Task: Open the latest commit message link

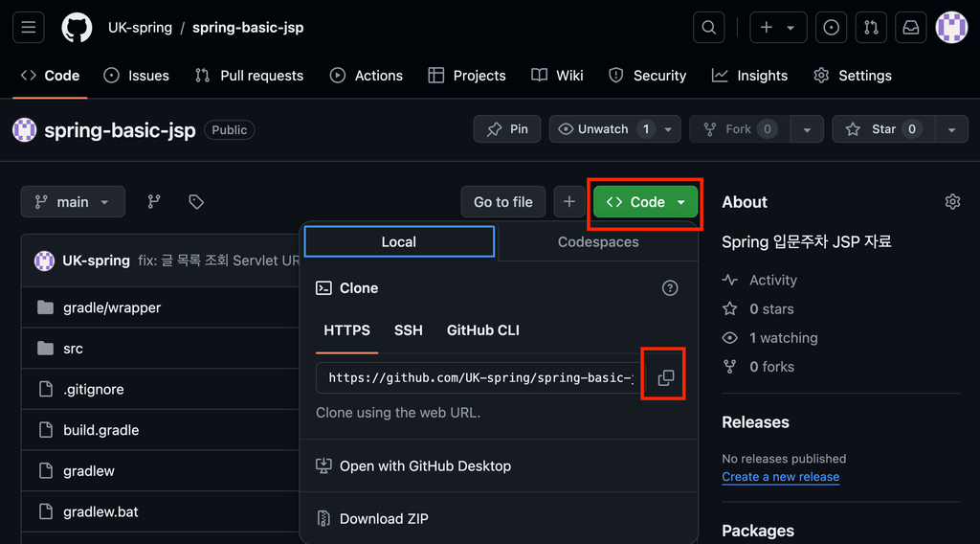Action: tap(219, 261)
